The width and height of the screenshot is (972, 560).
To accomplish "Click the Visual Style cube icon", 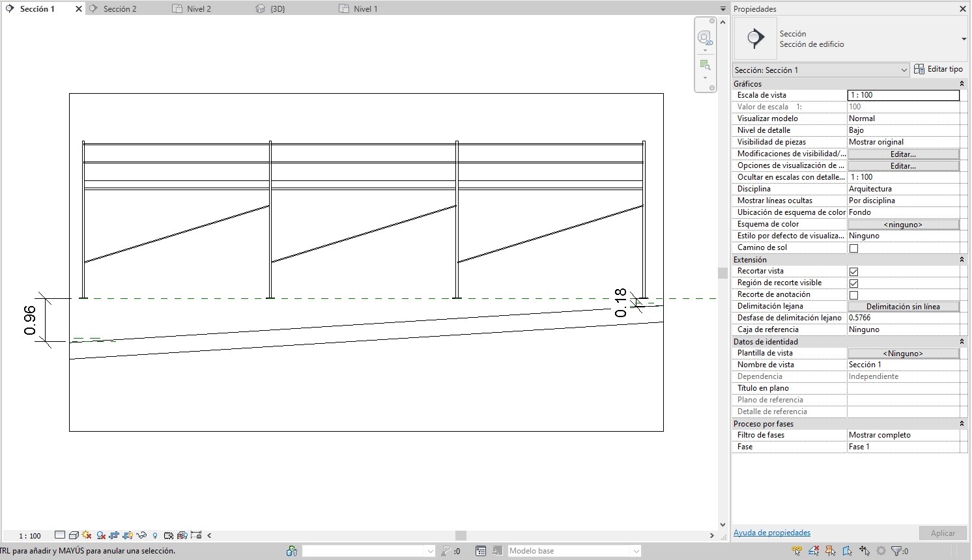I will coord(74,535).
